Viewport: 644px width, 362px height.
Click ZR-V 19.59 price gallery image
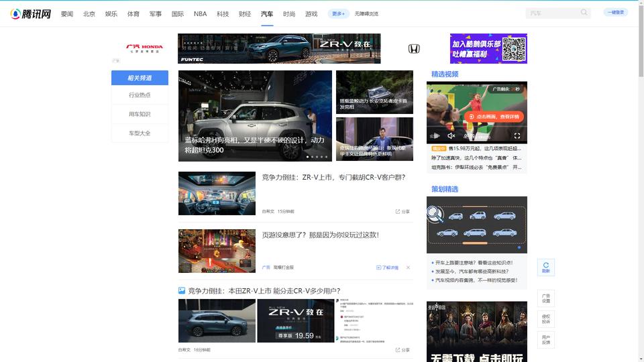click(296, 320)
